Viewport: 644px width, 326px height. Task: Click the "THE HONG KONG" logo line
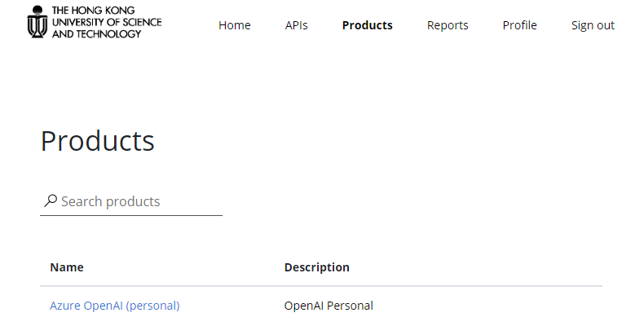pos(93,11)
